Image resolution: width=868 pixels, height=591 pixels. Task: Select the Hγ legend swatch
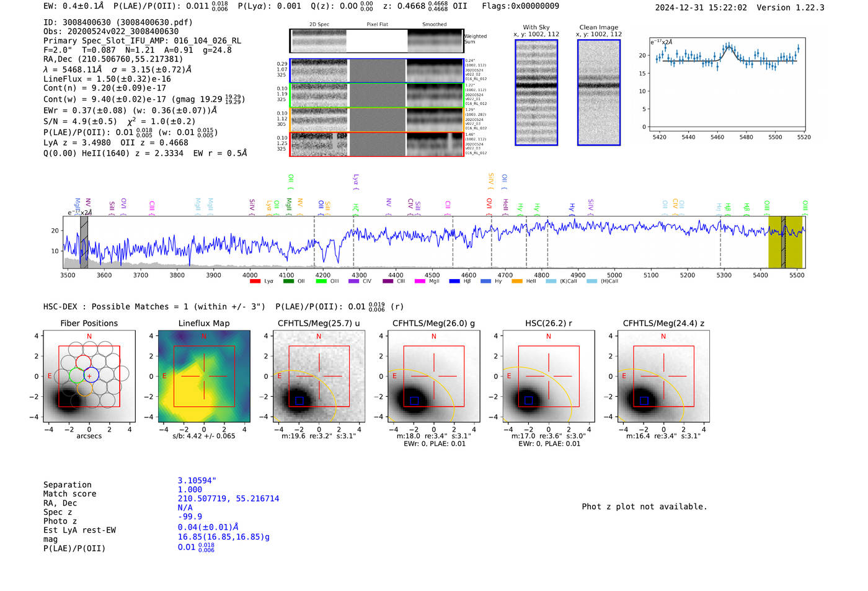pos(486,282)
